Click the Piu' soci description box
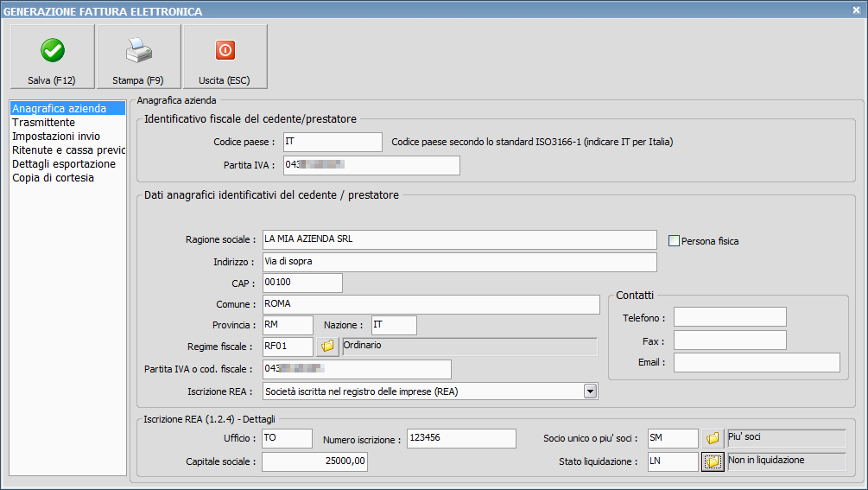868x490 pixels. point(787,438)
